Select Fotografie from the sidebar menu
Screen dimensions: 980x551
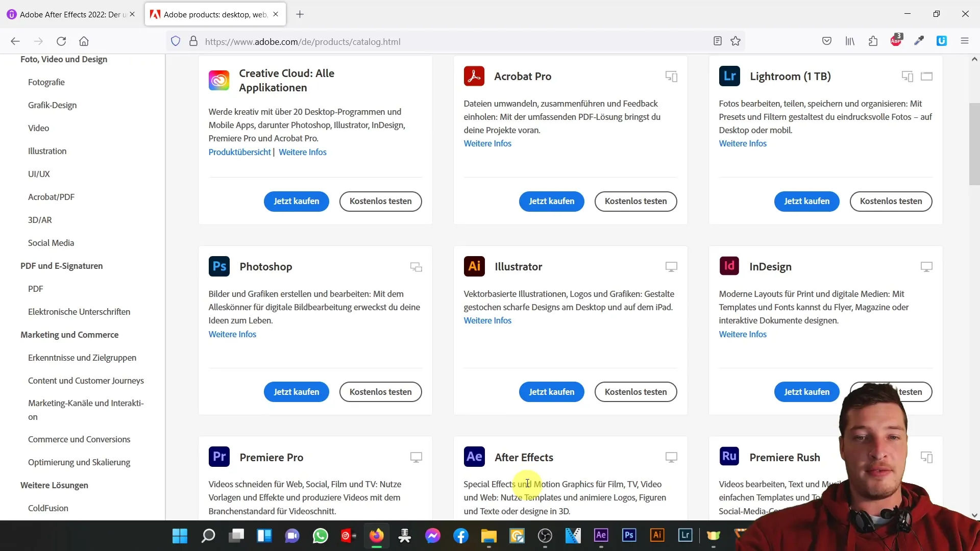(46, 82)
